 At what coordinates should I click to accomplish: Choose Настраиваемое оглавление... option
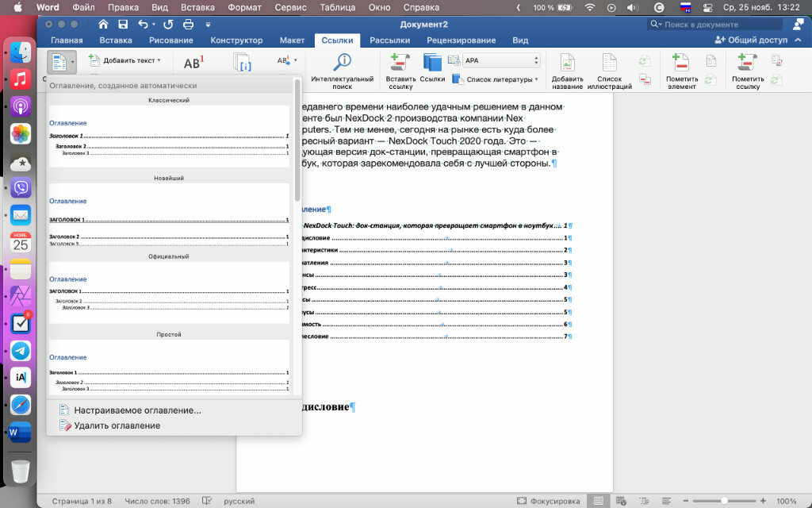click(x=136, y=410)
